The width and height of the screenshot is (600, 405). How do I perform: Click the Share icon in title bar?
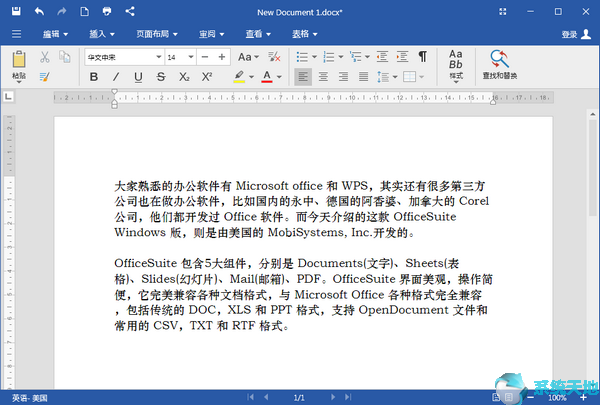coord(130,11)
